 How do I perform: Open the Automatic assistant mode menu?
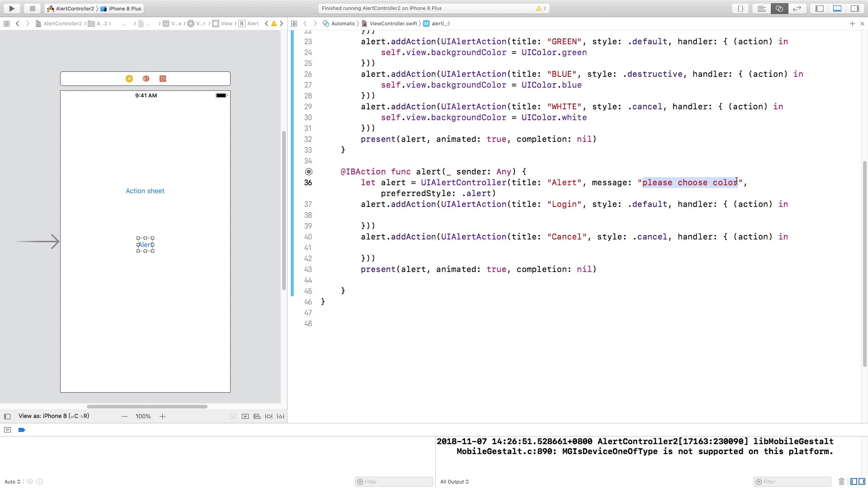tap(339, 23)
